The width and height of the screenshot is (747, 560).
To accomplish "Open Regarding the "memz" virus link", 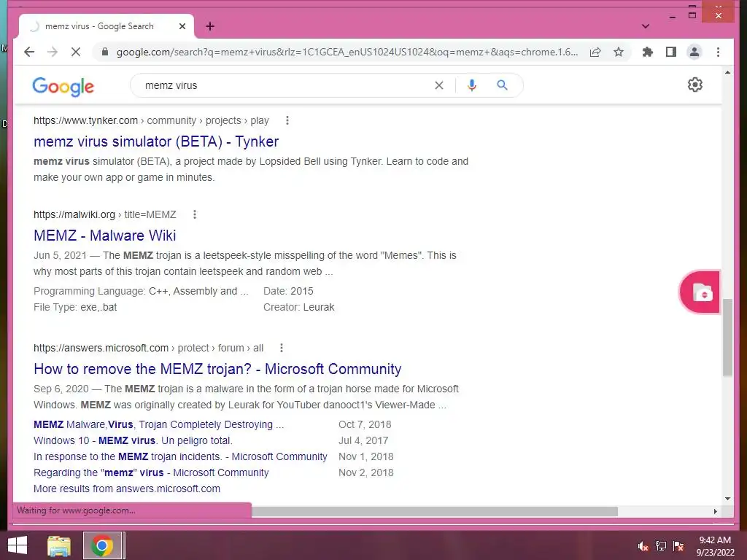I will [151, 472].
